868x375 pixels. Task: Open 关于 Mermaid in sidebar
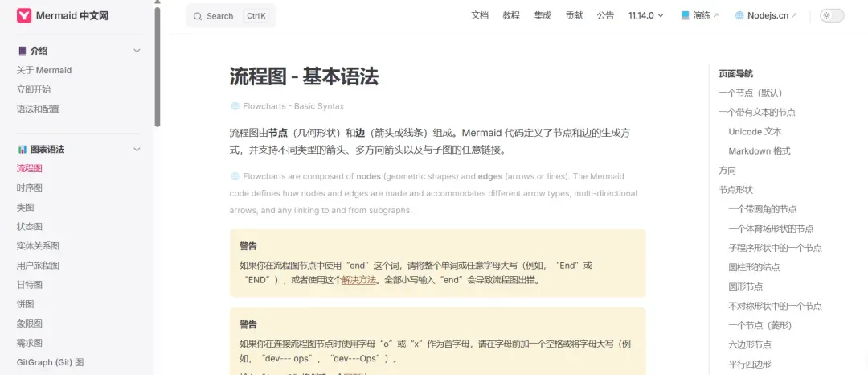coord(44,70)
